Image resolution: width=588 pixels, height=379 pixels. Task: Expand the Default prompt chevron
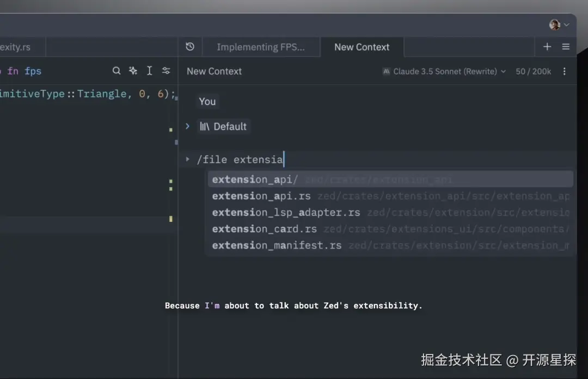click(187, 126)
